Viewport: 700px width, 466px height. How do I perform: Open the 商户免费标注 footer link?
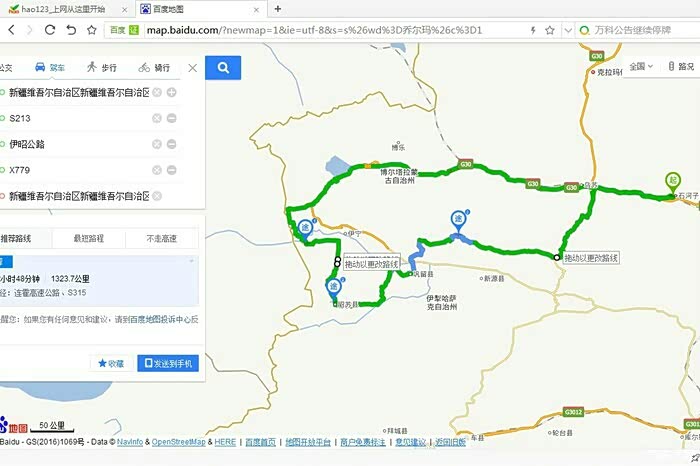pyautogui.click(x=363, y=442)
